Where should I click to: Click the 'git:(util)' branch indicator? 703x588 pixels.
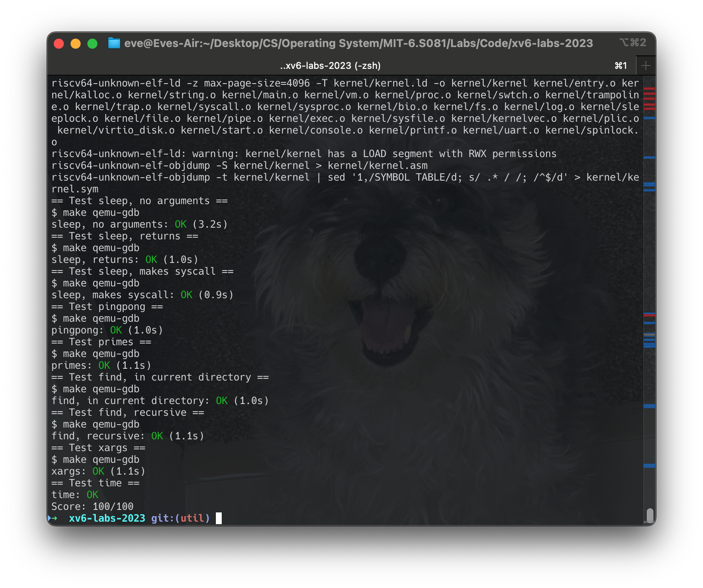coord(181,518)
